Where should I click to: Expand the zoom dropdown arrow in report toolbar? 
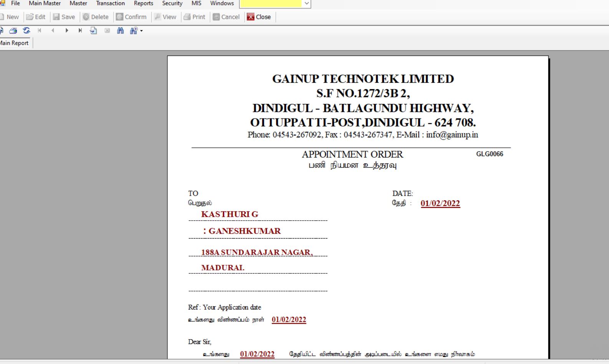coord(142,31)
